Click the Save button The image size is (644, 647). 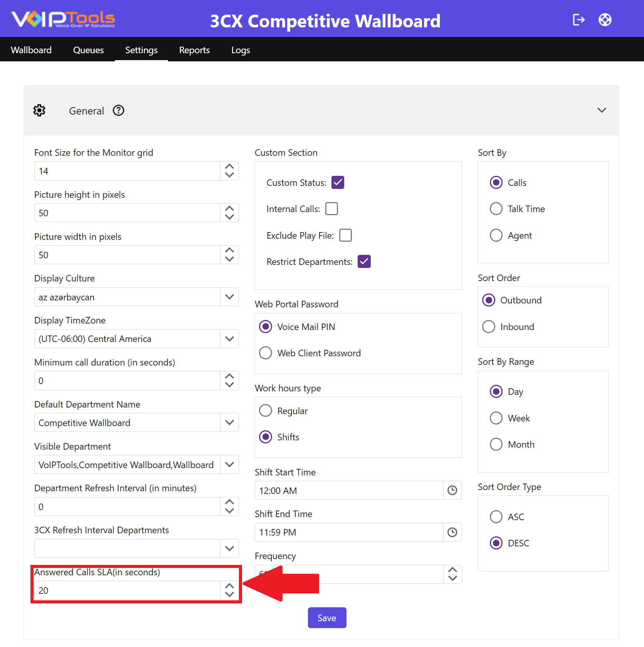tap(327, 618)
